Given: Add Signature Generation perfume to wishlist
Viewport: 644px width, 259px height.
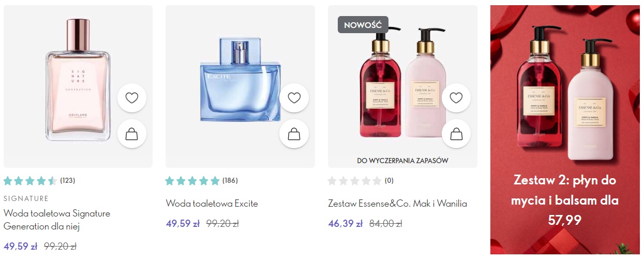Looking at the screenshot, I should pos(132,98).
